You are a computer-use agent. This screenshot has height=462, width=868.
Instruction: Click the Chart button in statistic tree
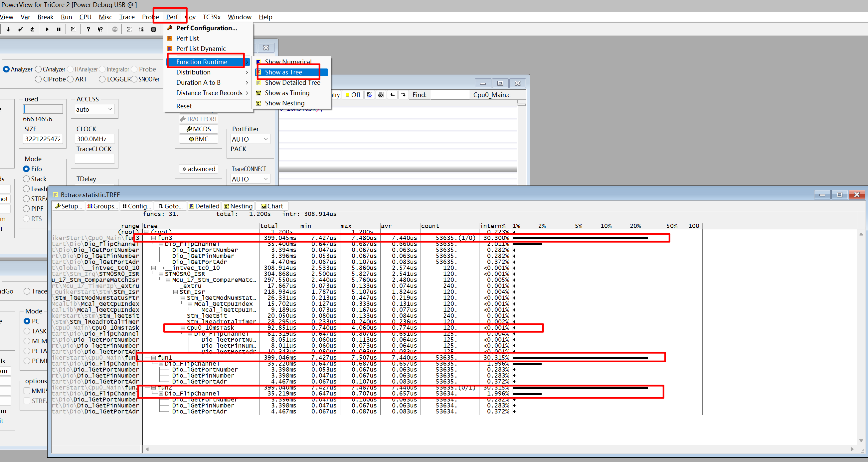tap(272, 206)
